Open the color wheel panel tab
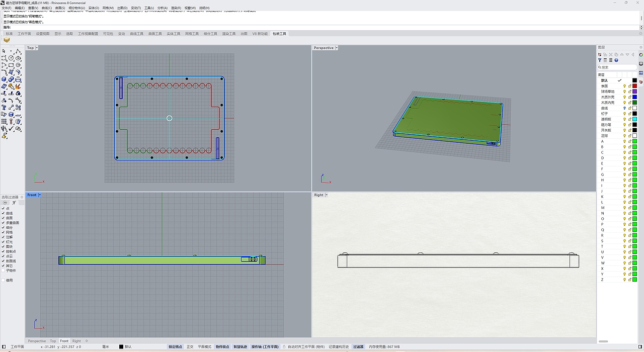This screenshot has height=352, width=644. coord(641,55)
